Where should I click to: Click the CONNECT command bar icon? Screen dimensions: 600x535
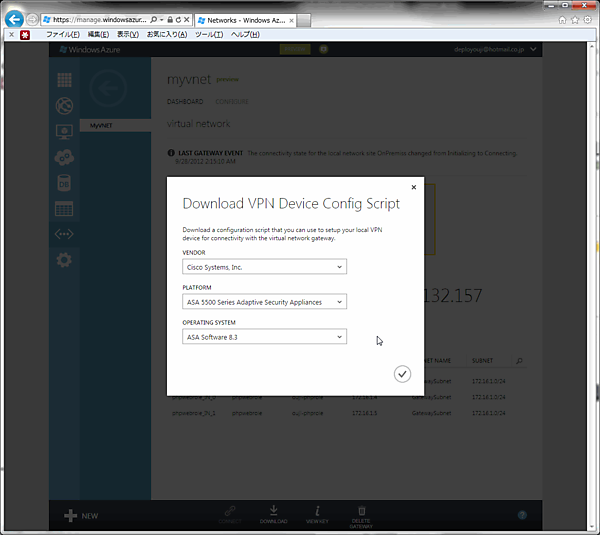pyautogui.click(x=230, y=515)
